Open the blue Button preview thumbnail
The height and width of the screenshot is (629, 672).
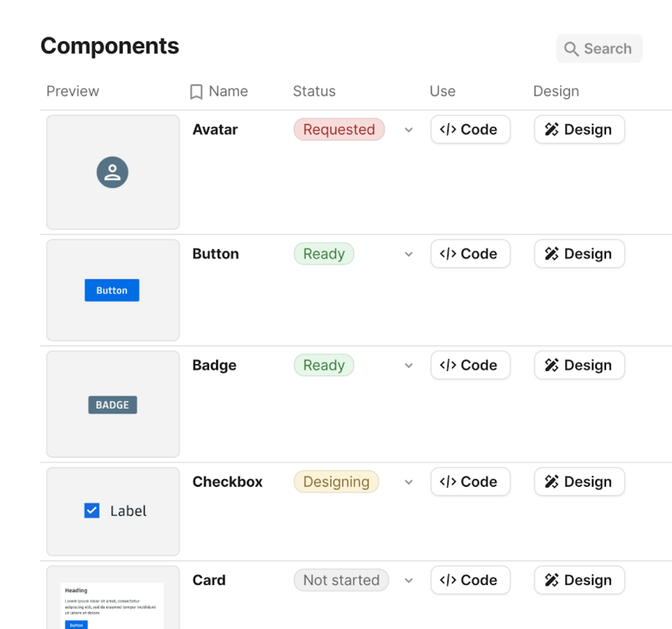tap(112, 290)
